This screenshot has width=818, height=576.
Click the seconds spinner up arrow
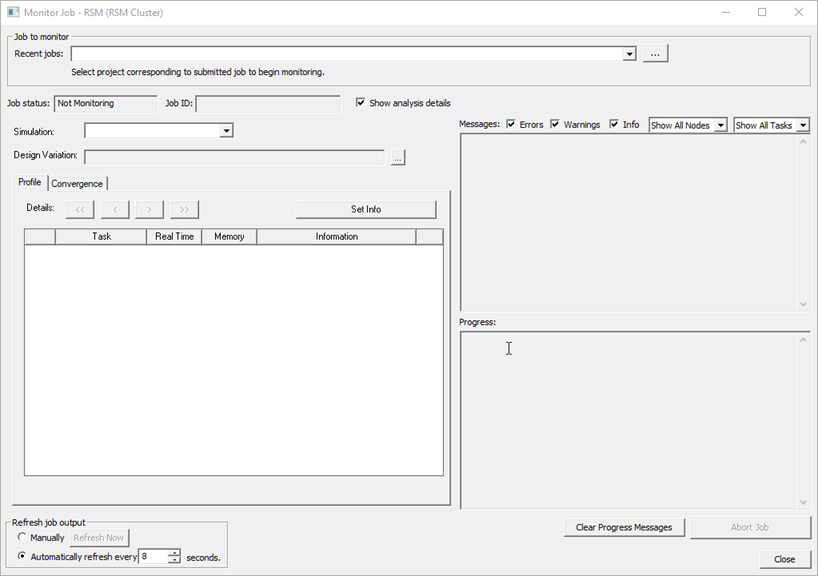[x=173, y=553]
